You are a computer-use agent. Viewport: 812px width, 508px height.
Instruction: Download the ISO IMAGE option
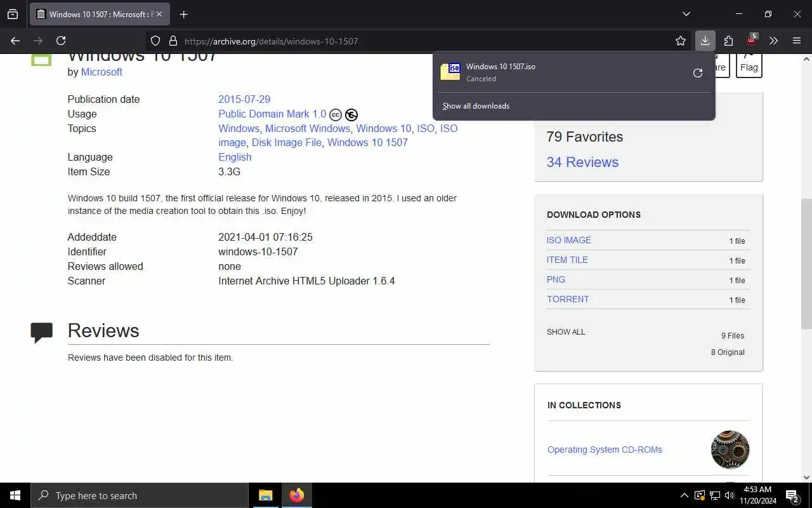tap(569, 240)
